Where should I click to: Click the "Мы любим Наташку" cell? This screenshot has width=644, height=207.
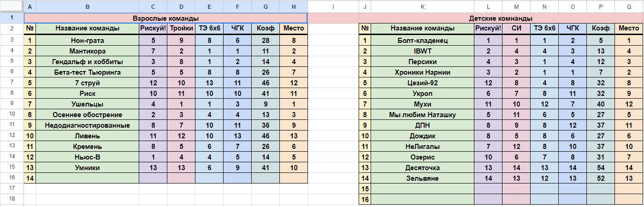pos(422,114)
